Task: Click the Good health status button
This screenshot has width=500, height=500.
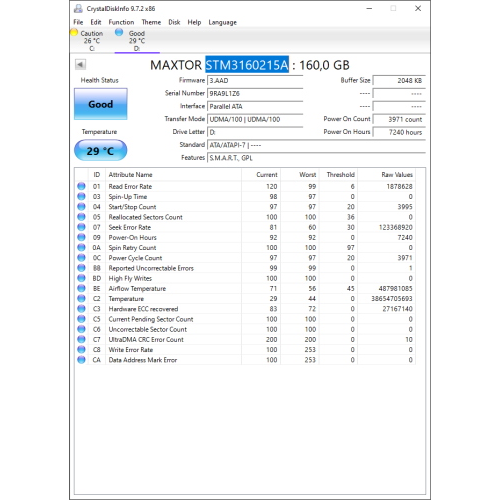Action: (101, 104)
